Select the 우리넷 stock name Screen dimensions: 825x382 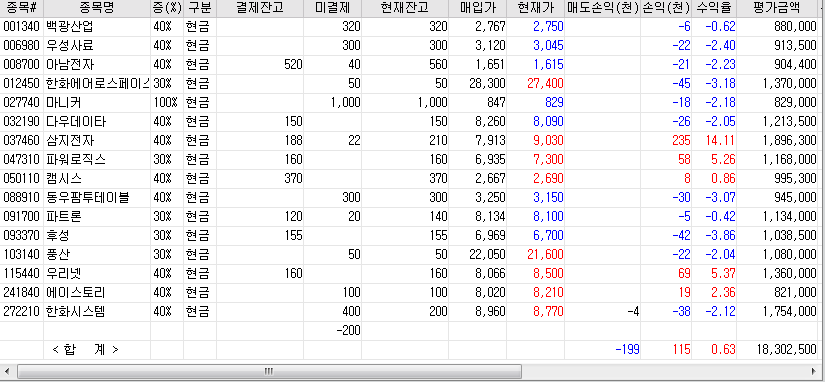[64, 273]
